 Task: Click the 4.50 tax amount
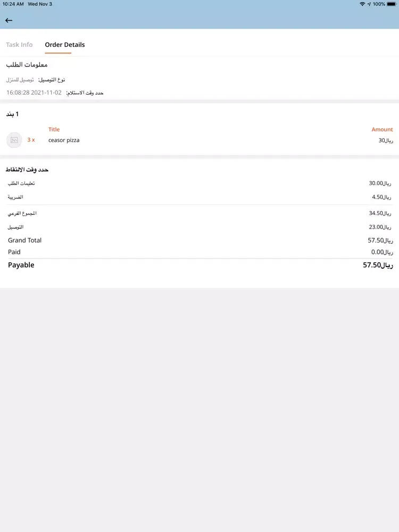click(381, 197)
